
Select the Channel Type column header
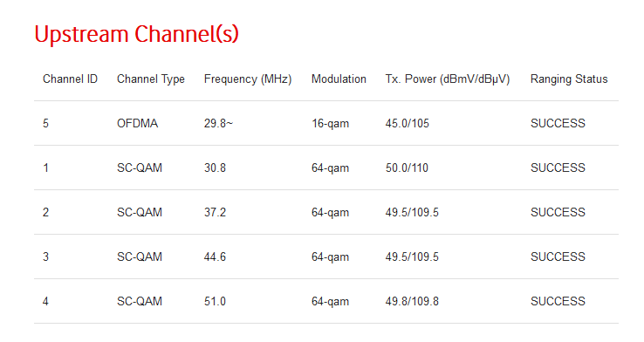pos(151,79)
